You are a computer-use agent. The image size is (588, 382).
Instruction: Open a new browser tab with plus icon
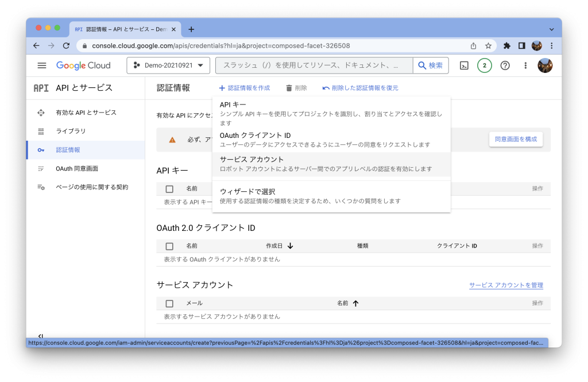coord(191,29)
